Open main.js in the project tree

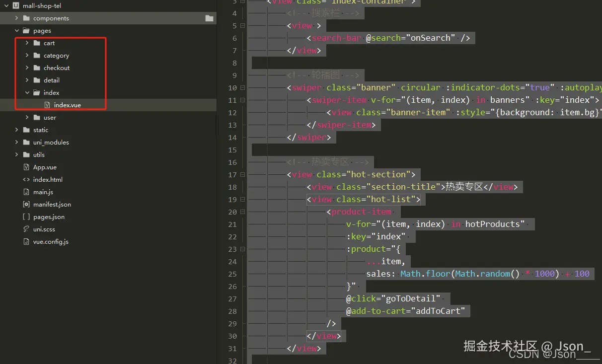[x=43, y=192]
